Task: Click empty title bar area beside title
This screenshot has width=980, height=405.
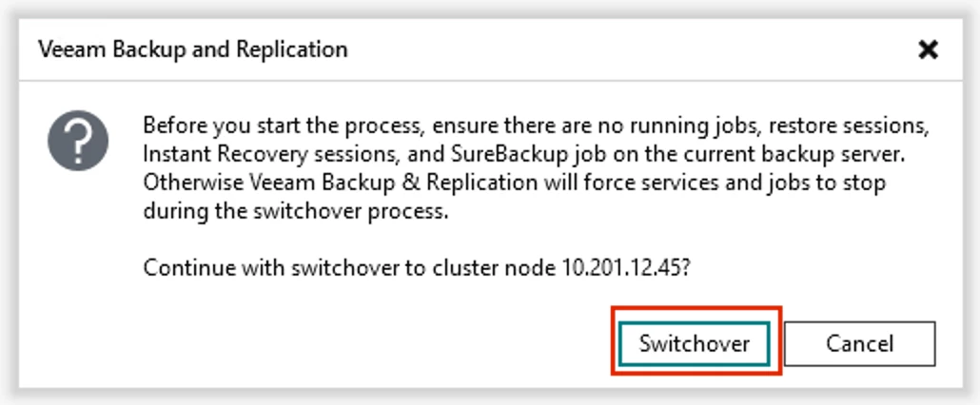Action: coord(625,49)
